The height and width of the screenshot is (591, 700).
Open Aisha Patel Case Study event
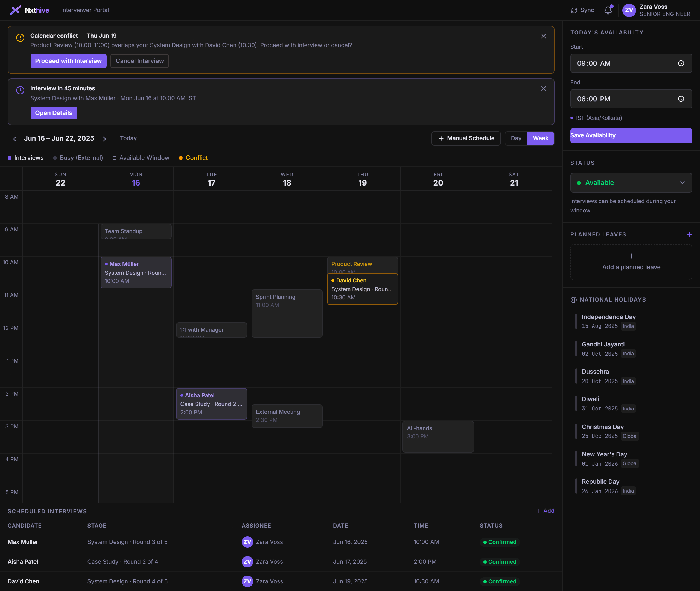(x=212, y=404)
